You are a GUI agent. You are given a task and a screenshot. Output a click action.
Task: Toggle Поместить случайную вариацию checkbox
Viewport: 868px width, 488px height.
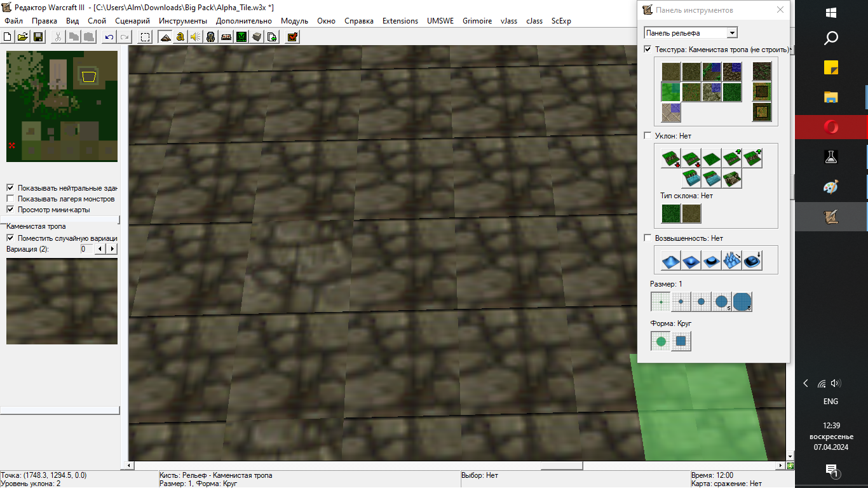[10, 238]
